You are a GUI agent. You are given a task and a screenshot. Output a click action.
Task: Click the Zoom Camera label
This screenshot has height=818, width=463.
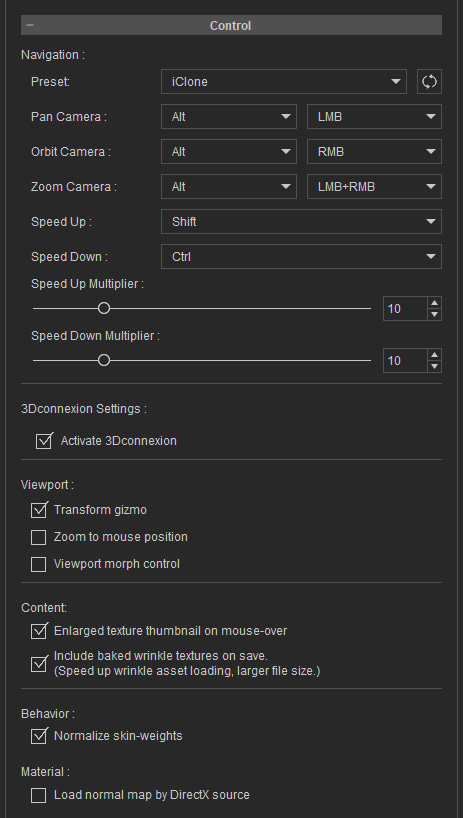(74, 187)
